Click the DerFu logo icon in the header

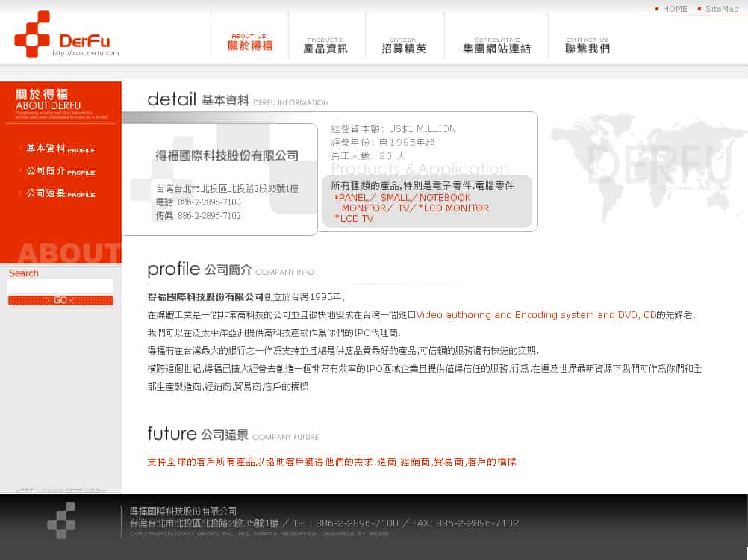(32, 34)
